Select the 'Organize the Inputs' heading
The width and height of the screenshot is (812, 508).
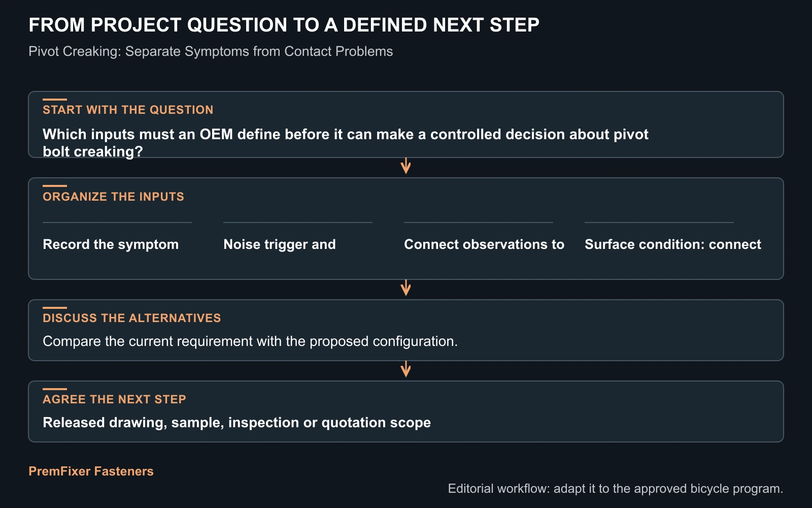(x=113, y=197)
